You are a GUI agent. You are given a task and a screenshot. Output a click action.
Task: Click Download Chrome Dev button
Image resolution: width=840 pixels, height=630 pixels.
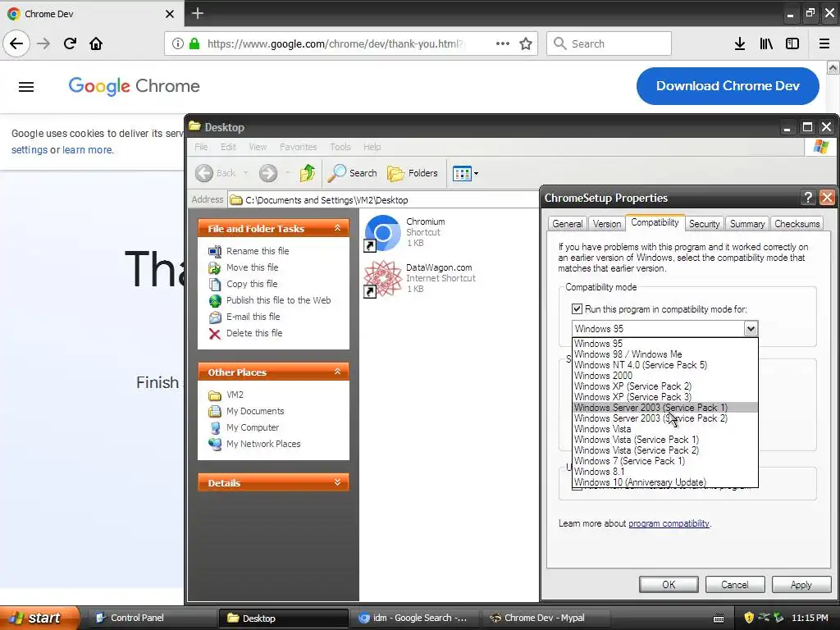728,85
